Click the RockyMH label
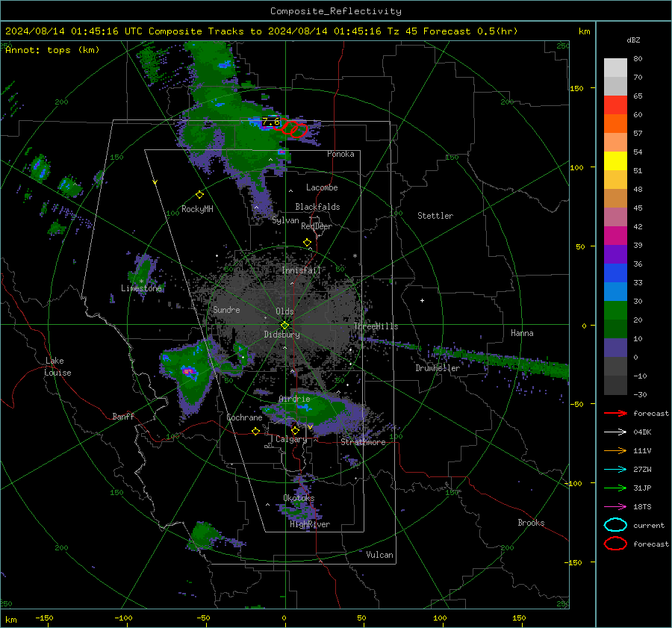672x628 pixels. (197, 209)
